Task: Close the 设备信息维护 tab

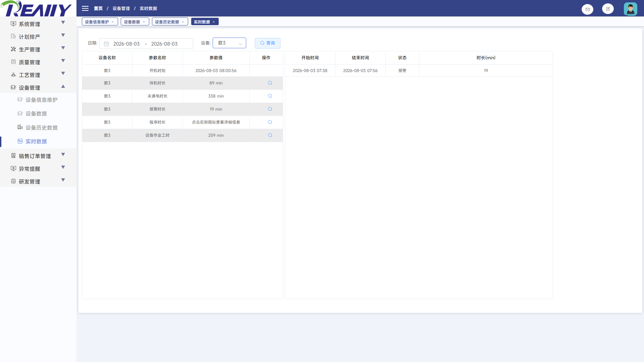Action: pyautogui.click(x=113, y=22)
